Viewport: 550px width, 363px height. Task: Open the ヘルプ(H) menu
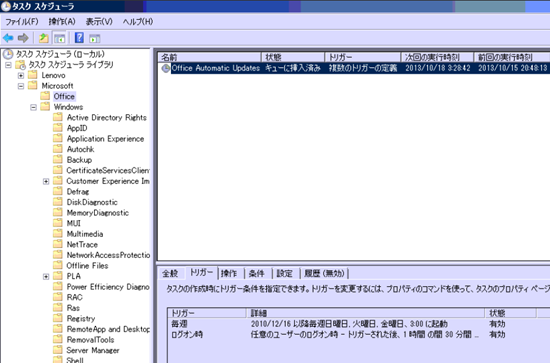138,22
